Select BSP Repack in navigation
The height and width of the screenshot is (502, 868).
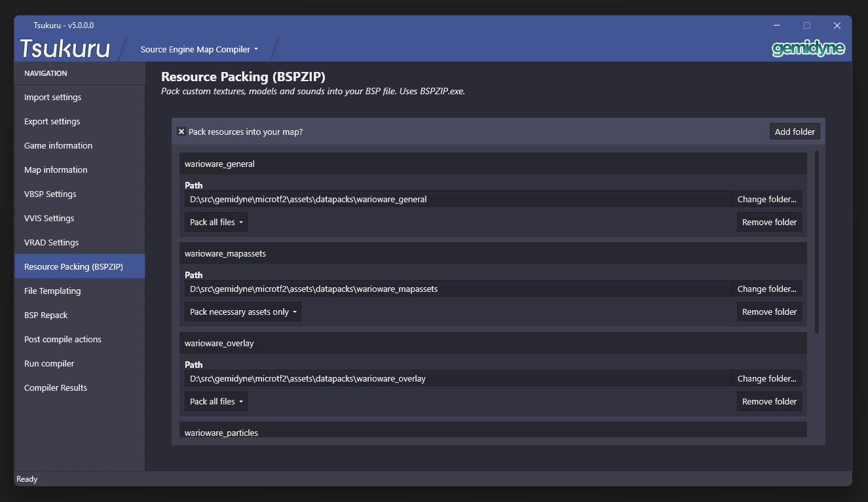pos(45,315)
